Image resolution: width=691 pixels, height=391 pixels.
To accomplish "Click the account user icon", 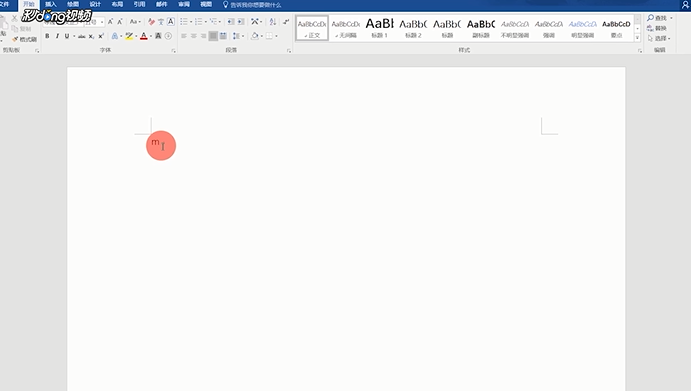I will 685,4.
